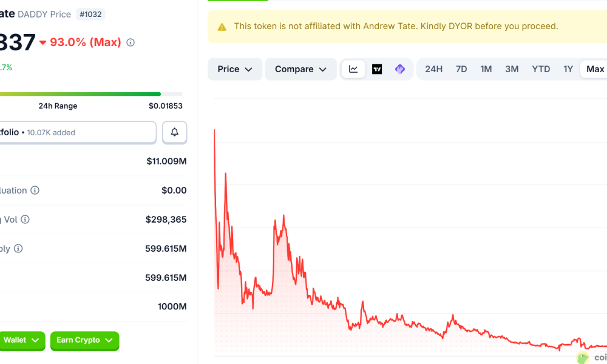Click the 24h Range progress bar

91,94
